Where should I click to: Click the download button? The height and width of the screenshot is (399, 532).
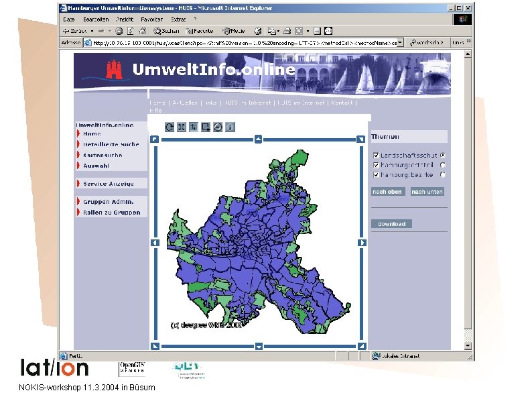[391, 224]
